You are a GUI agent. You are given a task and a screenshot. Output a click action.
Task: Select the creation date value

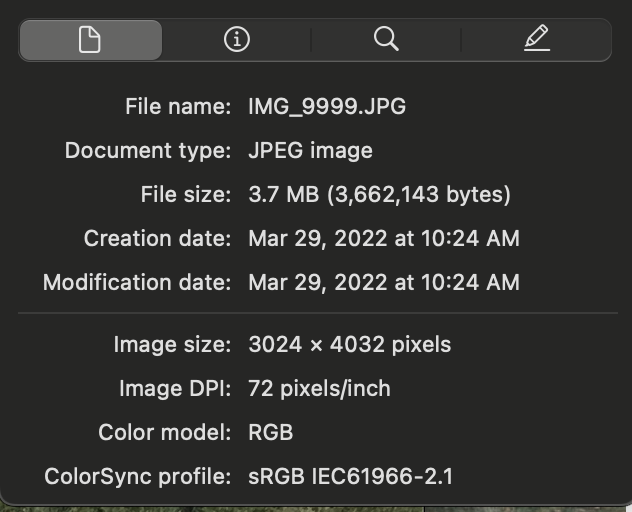click(x=383, y=239)
